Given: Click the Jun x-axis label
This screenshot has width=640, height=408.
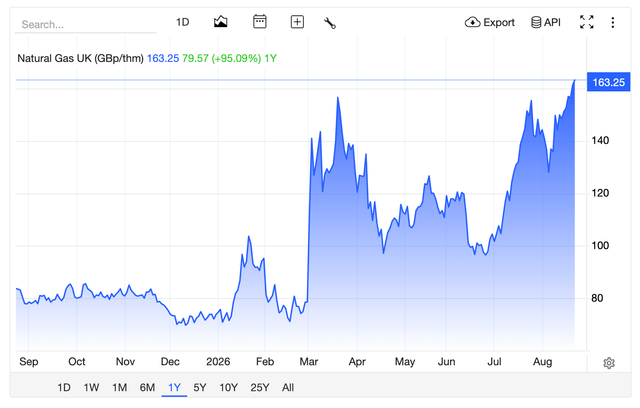Looking at the screenshot, I should pos(447,361).
